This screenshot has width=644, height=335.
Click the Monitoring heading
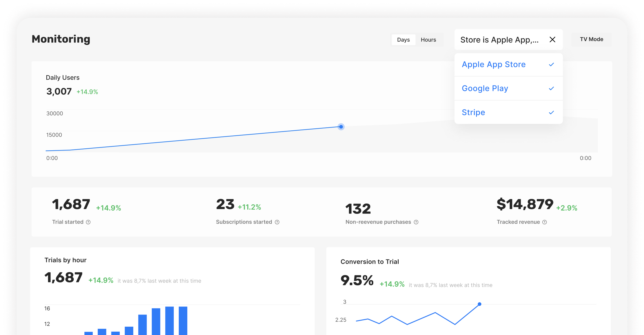61,39
